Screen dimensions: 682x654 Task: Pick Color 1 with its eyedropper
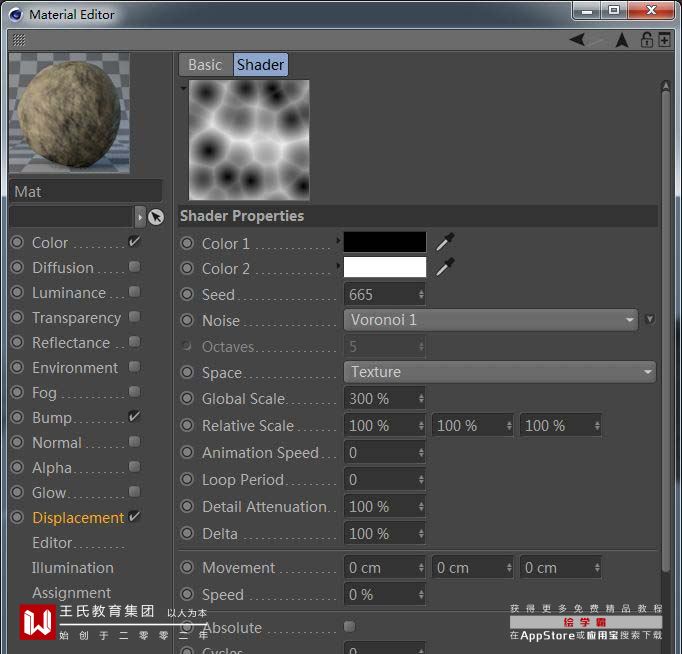[x=445, y=243]
